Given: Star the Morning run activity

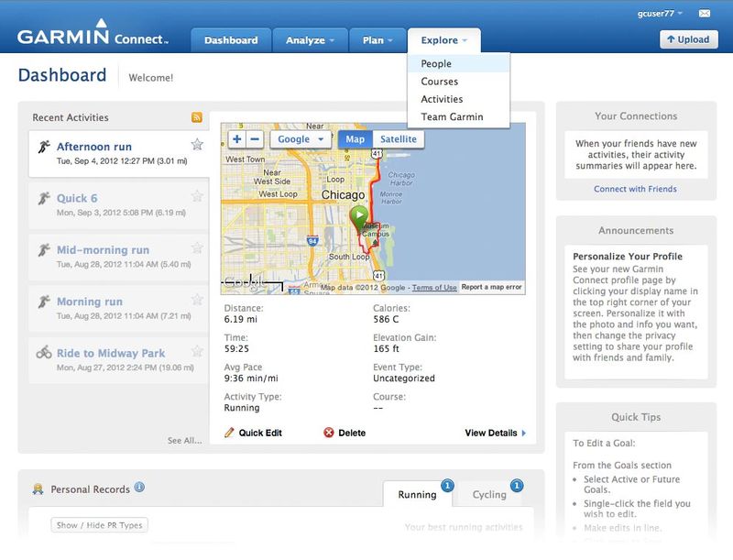Looking at the screenshot, I should [x=197, y=299].
